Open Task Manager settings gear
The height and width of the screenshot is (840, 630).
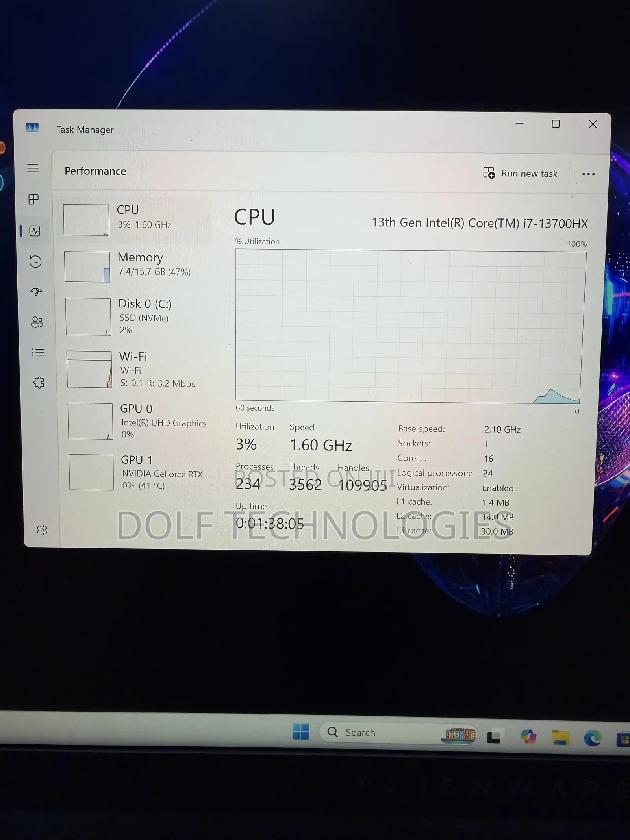click(x=42, y=530)
